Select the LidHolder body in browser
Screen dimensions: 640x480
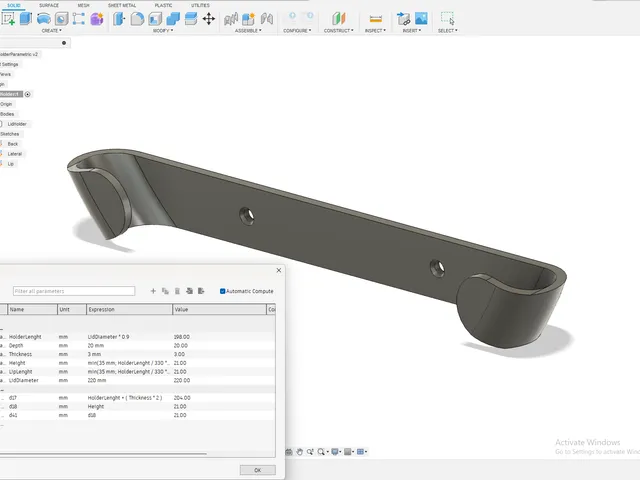point(17,124)
